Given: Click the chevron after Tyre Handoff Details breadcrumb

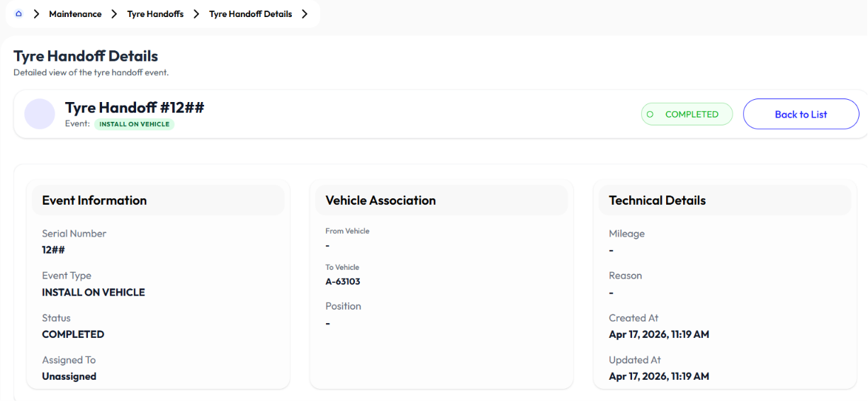Looking at the screenshot, I should point(305,14).
